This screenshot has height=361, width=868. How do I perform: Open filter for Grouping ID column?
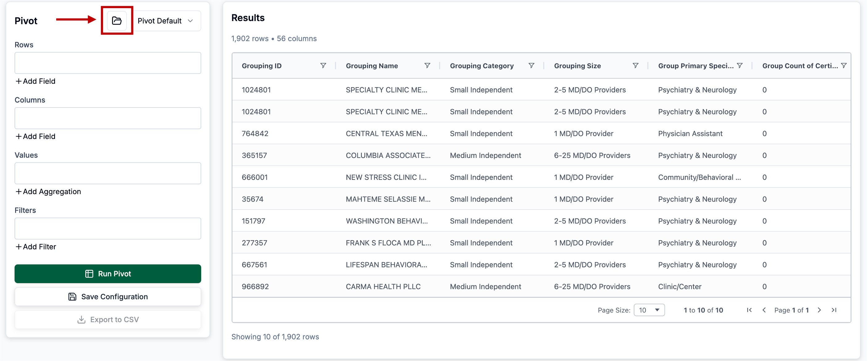point(323,66)
